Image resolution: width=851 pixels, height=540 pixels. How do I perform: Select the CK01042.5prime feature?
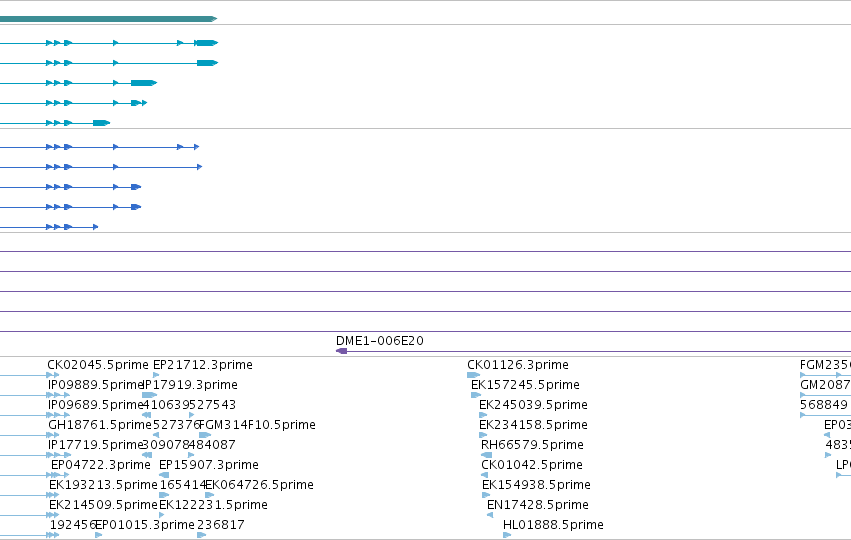pos(484,475)
